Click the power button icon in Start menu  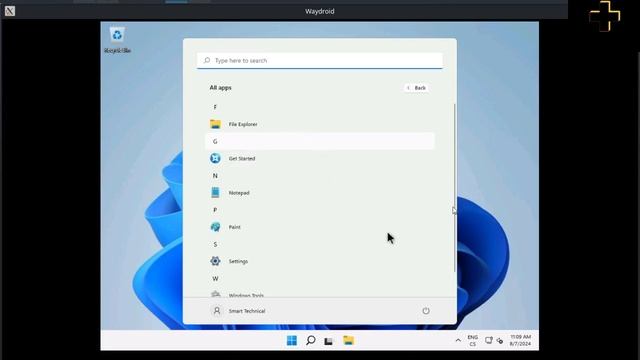click(x=426, y=311)
